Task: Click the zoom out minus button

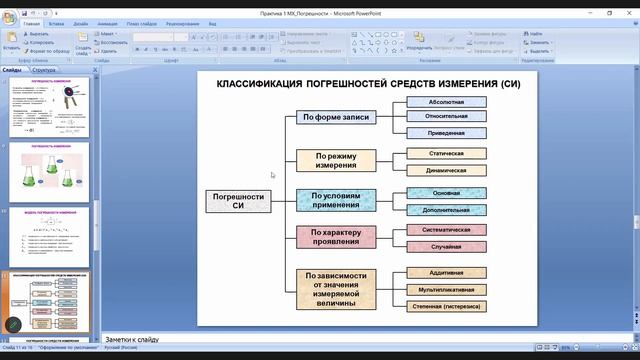Action: pyautogui.click(x=576, y=347)
